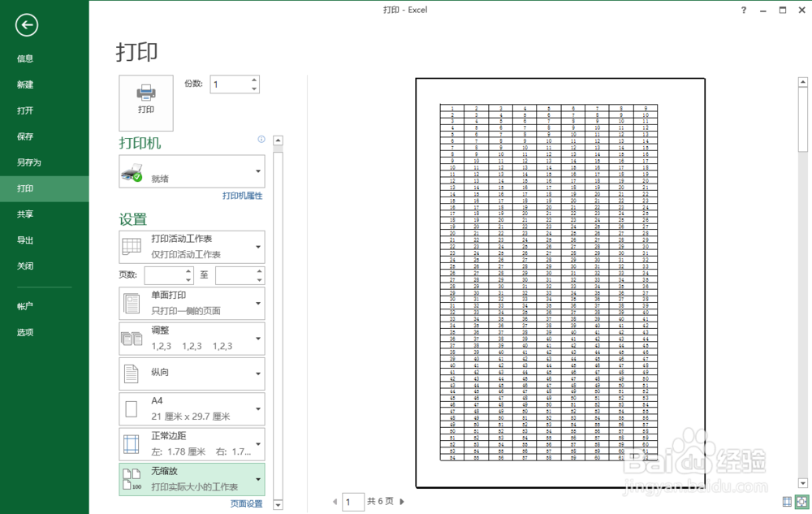Click the 无缩放 no-scaling icon
The image size is (812, 514).
tap(132, 479)
